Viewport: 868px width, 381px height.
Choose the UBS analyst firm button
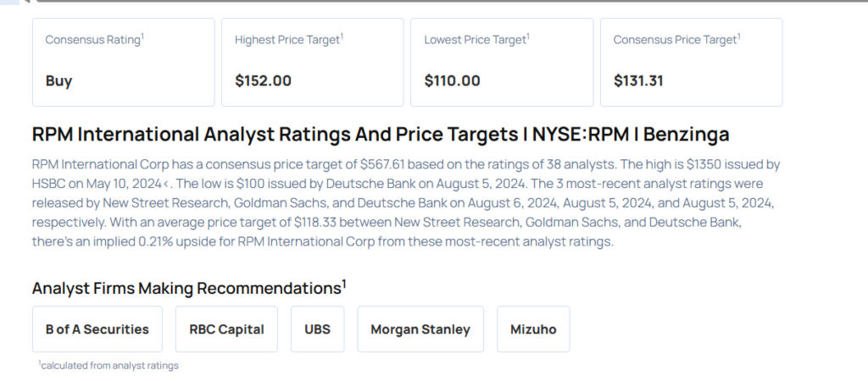tap(318, 329)
